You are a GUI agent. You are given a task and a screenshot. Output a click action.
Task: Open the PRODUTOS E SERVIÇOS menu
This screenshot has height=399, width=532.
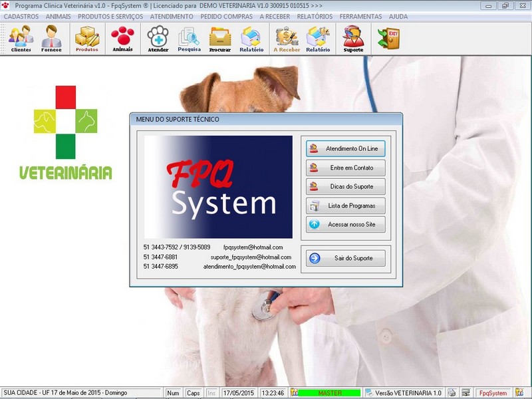(x=110, y=17)
